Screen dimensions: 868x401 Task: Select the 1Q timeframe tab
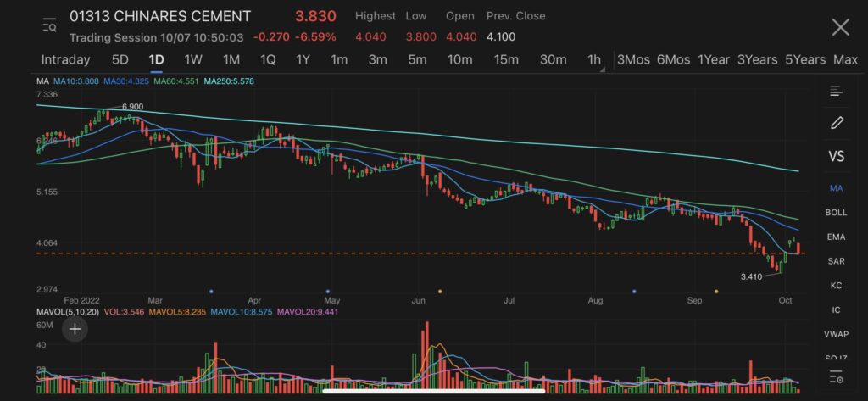click(x=267, y=60)
